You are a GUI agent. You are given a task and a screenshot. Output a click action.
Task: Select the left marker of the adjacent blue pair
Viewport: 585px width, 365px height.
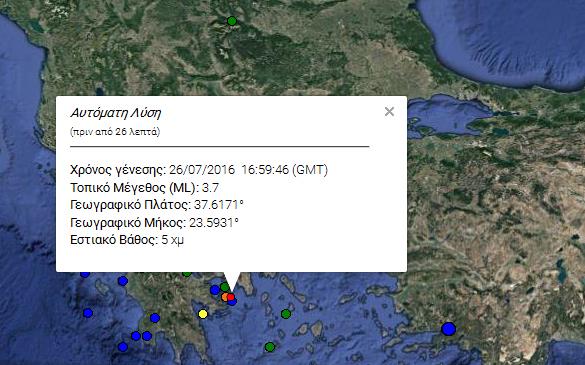pyautogui.click(x=136, y=336)
